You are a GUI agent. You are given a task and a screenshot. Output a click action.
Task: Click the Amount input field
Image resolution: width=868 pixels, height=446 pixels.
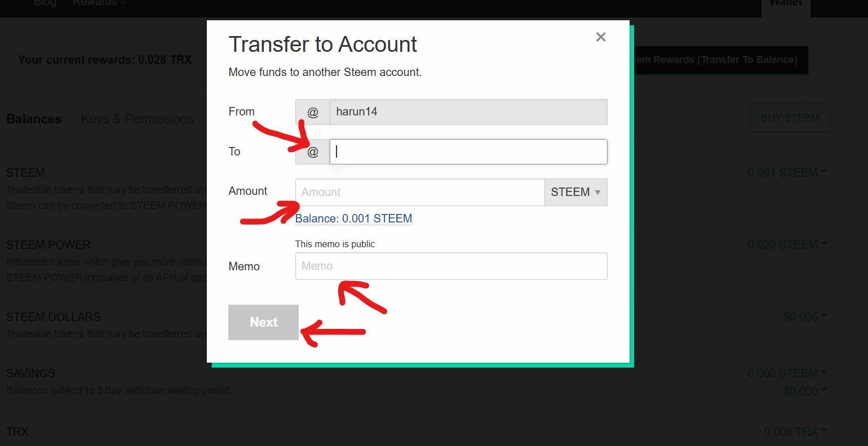tap(420, 192)
